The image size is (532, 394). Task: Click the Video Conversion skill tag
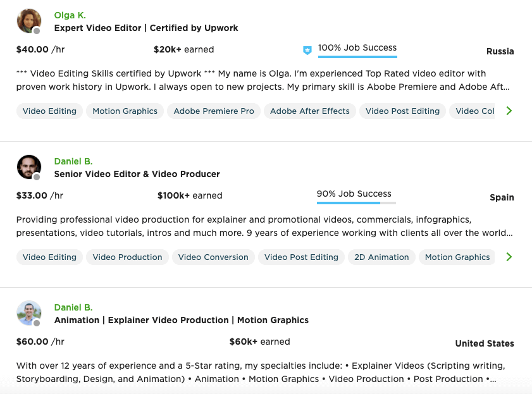click(x=213, y=257)
